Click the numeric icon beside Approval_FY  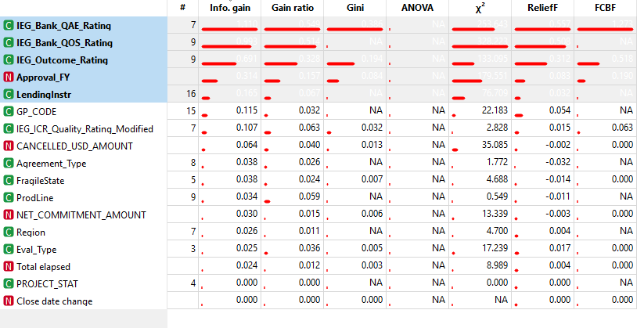point(8,77)
